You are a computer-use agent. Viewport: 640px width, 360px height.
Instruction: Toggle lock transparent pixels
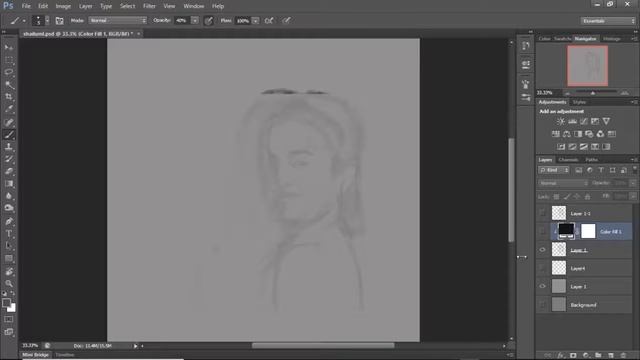pos(556,197)
